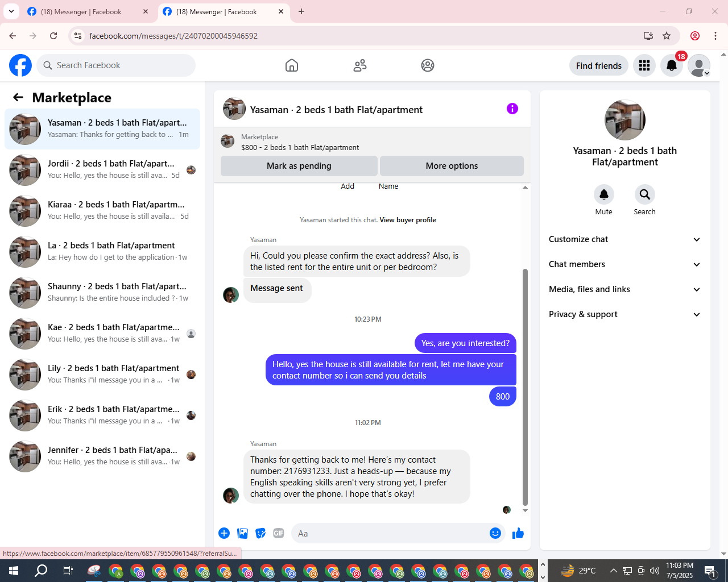
Task: Open Jordii conversation in the list
Action: tap(102, 170)
